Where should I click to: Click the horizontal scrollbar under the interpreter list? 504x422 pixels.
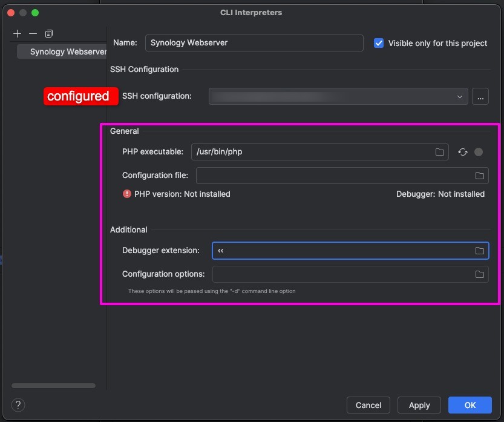click(x=53, y=386)
